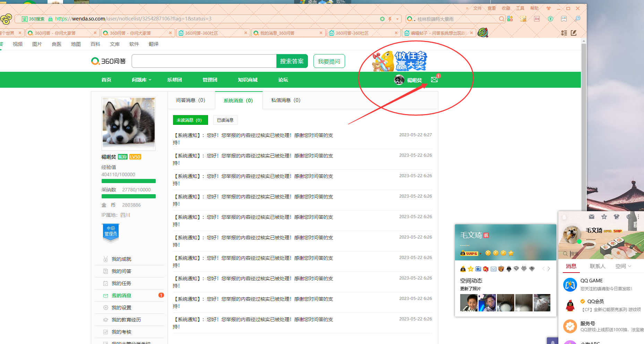Click the QQ skin t-shirt icon
Screen dimensions: 644x344
click(616, 217)
